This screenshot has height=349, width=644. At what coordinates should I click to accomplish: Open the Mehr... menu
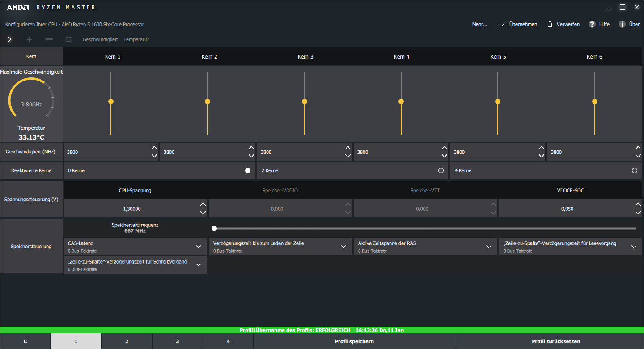[x=479, y=24]
